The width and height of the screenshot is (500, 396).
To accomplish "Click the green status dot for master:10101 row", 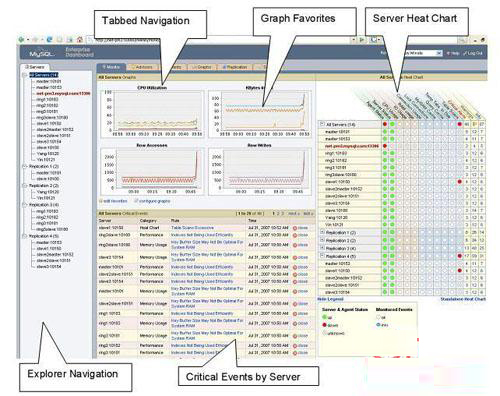I will click(x=385, y=132).
